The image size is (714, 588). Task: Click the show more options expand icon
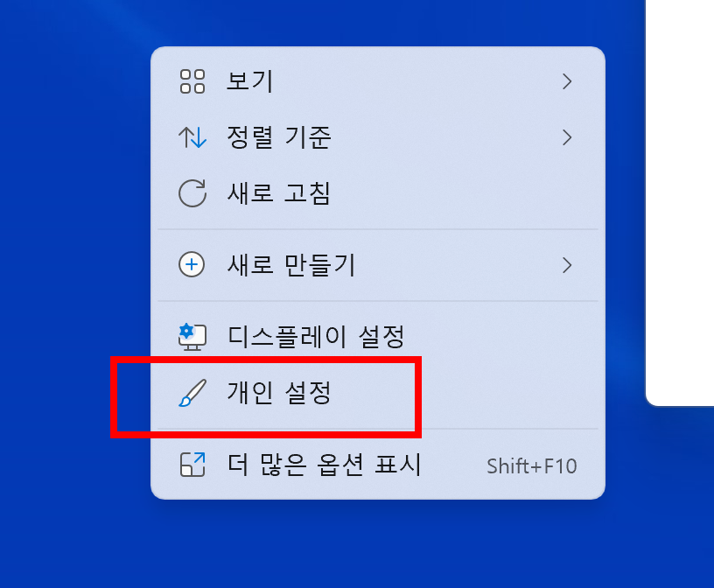192,465
